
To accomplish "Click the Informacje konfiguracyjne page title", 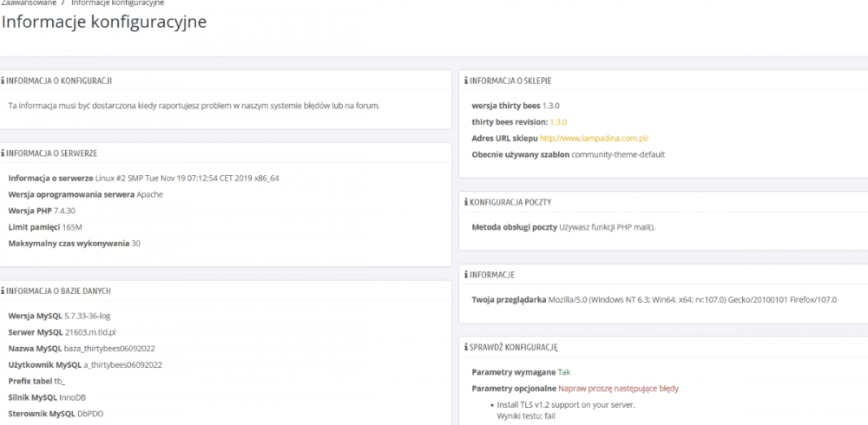I will 104,23.
